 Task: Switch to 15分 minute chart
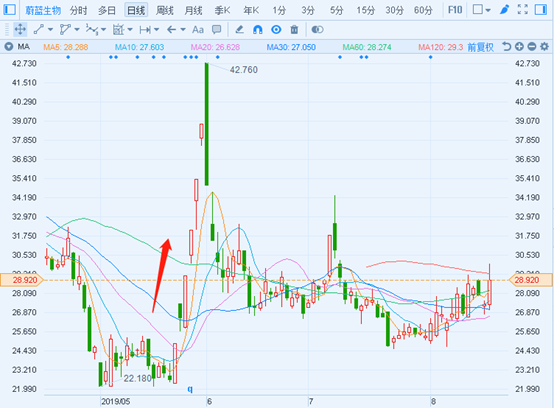click(x=365, y=10)
